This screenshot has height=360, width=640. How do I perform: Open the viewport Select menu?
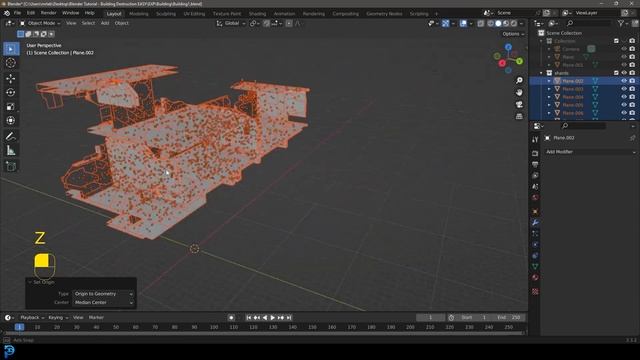(x=88, y=23)
